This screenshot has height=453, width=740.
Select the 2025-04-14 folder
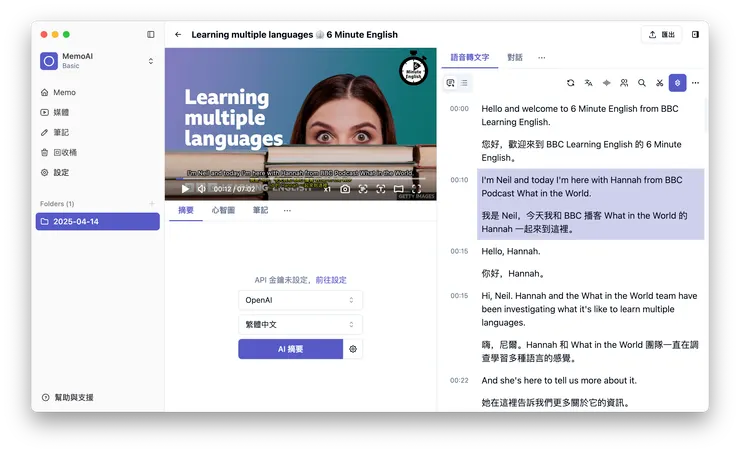[98, 222]
